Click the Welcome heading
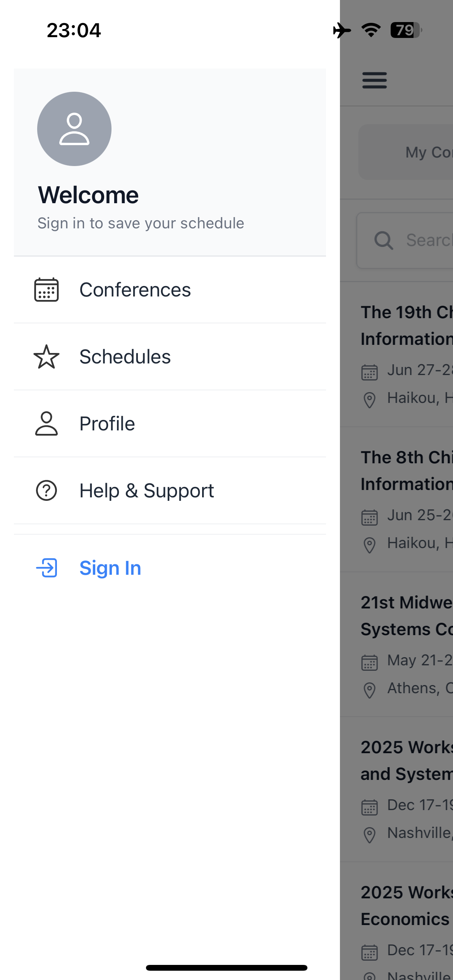Image resolution: width=453 pixels, height=980 pixels. (x=88, y=195)
